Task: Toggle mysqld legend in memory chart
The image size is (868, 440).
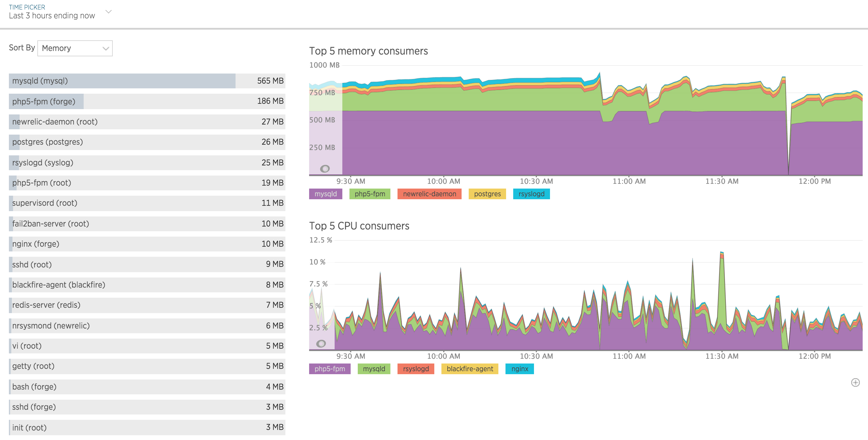Action: point(325,194)
